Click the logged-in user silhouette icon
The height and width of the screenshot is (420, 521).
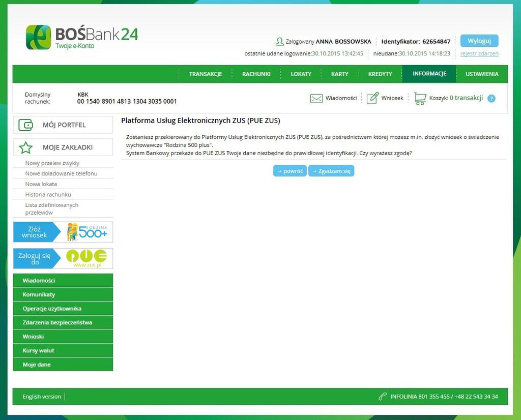(279, 42)
